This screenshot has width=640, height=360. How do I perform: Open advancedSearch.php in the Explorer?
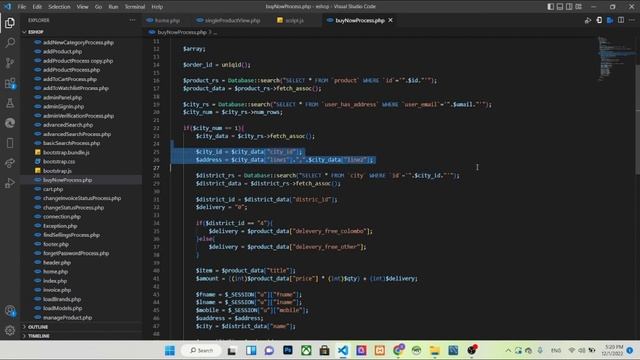(68, 125)
